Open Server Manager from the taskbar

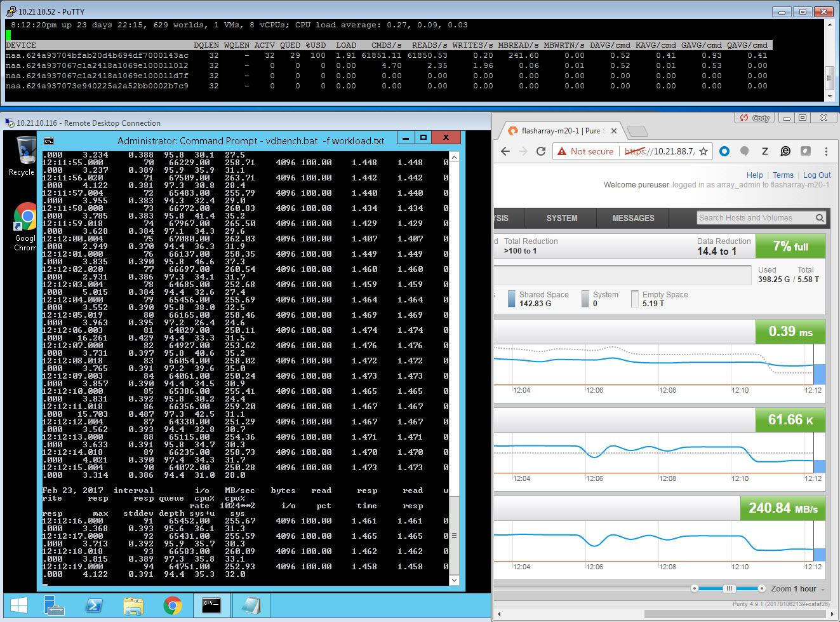point(55,605)
